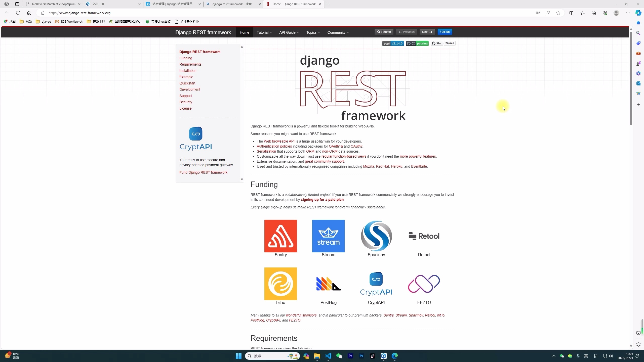644x362 pixels.
Task: Click the Stream sponsor logo
Action: click(328, 236)
